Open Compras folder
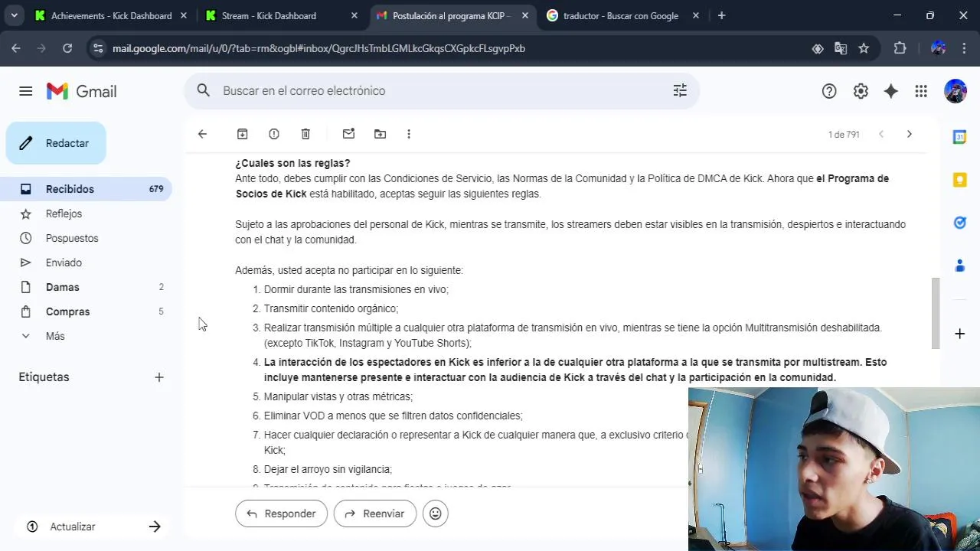The height and width of the screenshot is (551, 980). tap(86, 311)
